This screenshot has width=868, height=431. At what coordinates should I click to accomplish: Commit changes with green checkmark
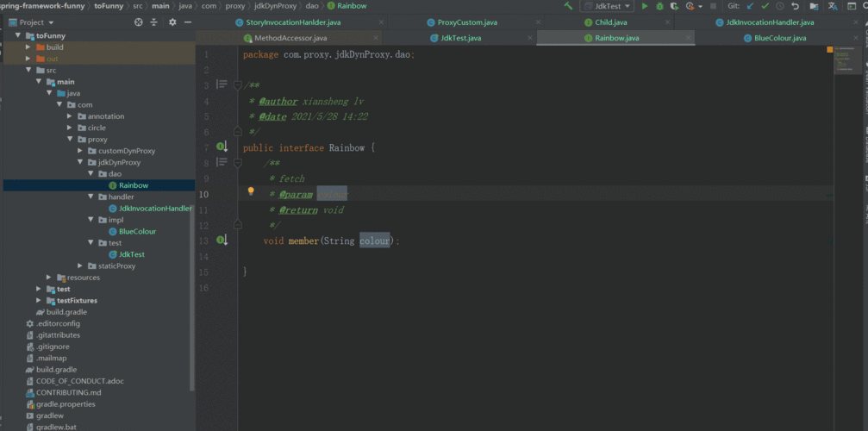(x=765, y=6)
